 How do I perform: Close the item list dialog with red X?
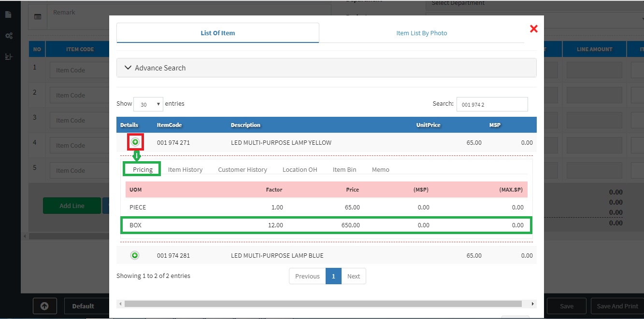coord(533,29)
